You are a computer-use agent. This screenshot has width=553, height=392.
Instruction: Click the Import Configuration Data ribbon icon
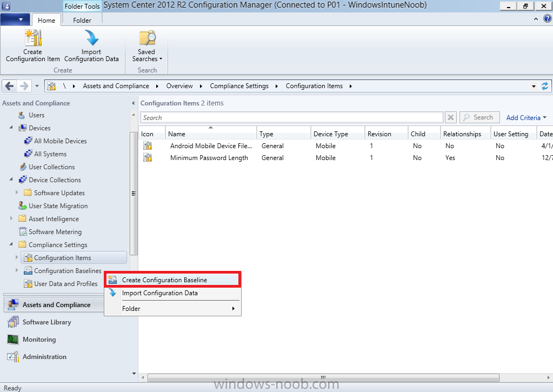92,38
